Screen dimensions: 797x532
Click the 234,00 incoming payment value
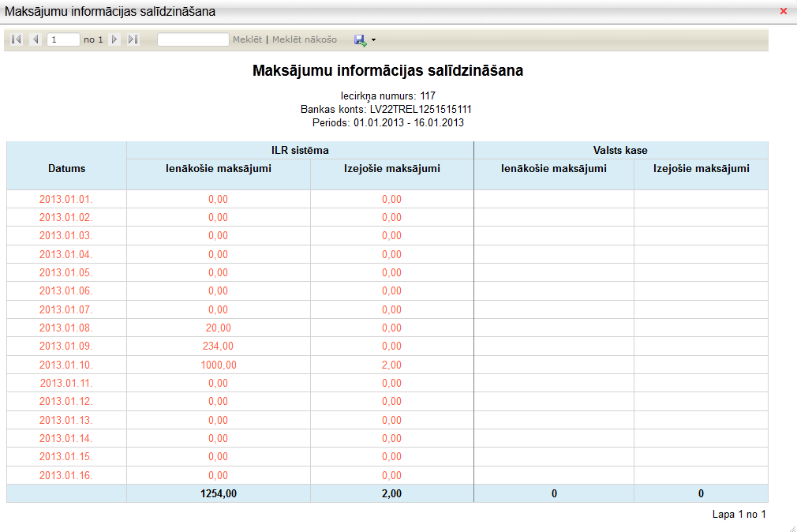tap(218, 346)
